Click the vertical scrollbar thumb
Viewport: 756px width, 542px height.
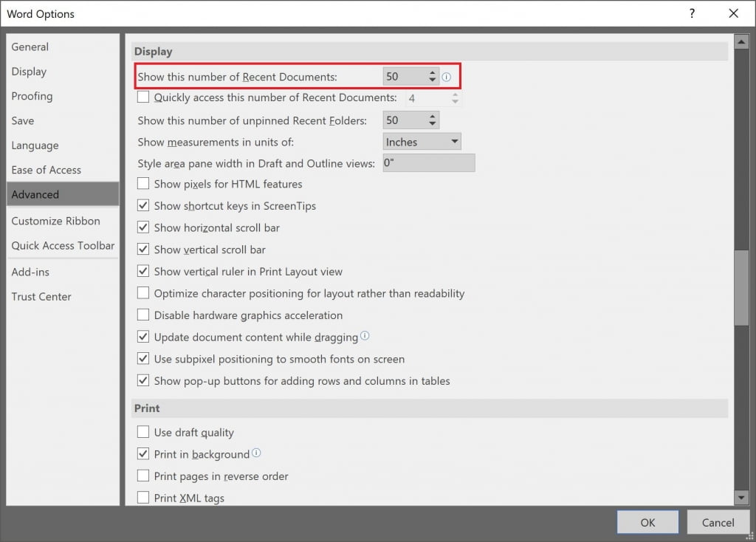click(741, 288)
